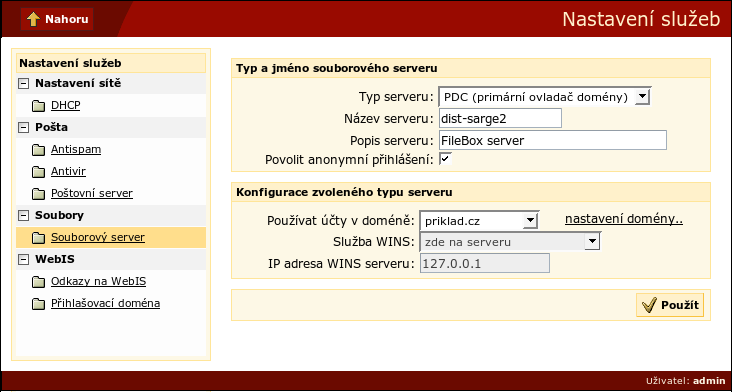
Task: Click the Pošta section title
Action: [x=51, y=127]
